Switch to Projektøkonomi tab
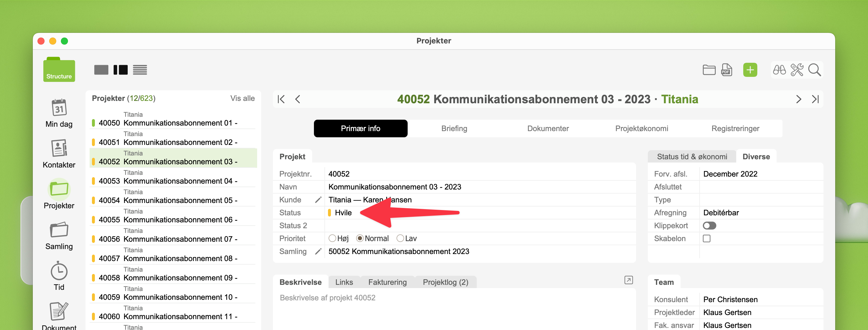This screenshot has width=868, height=330. point(641,128)
